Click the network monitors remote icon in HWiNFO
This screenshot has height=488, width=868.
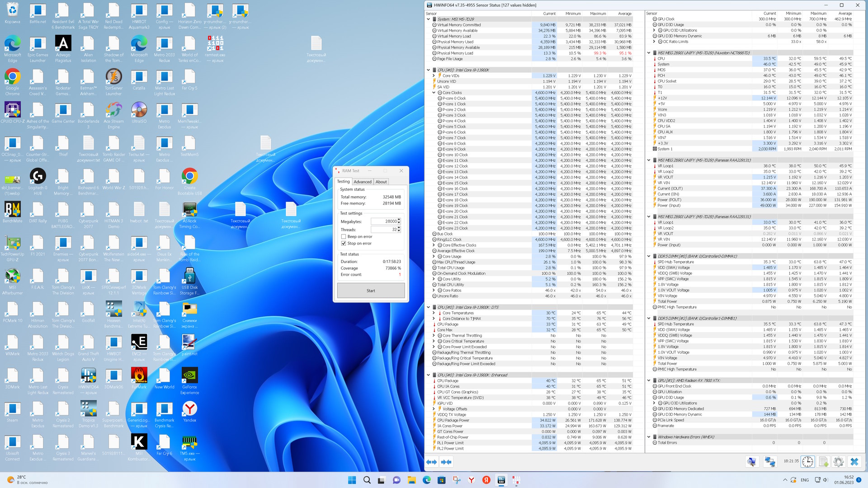[769, 462]
